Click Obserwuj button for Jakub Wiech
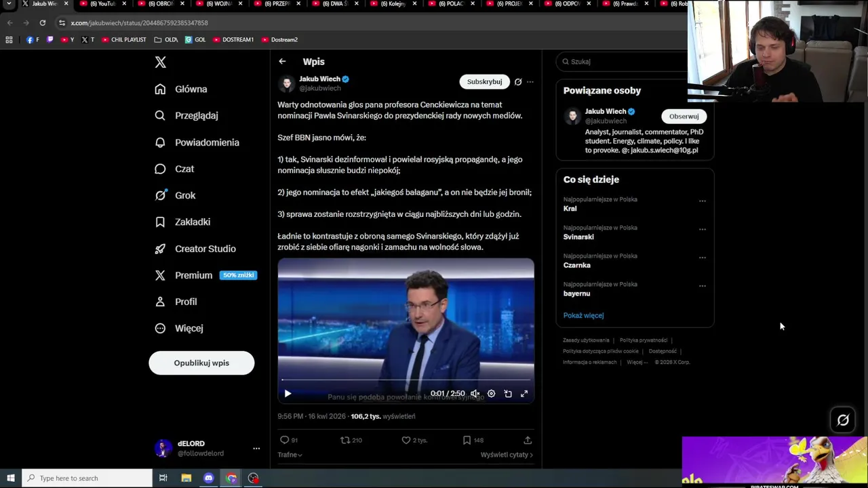868x488 pixels. coord(684,117)
